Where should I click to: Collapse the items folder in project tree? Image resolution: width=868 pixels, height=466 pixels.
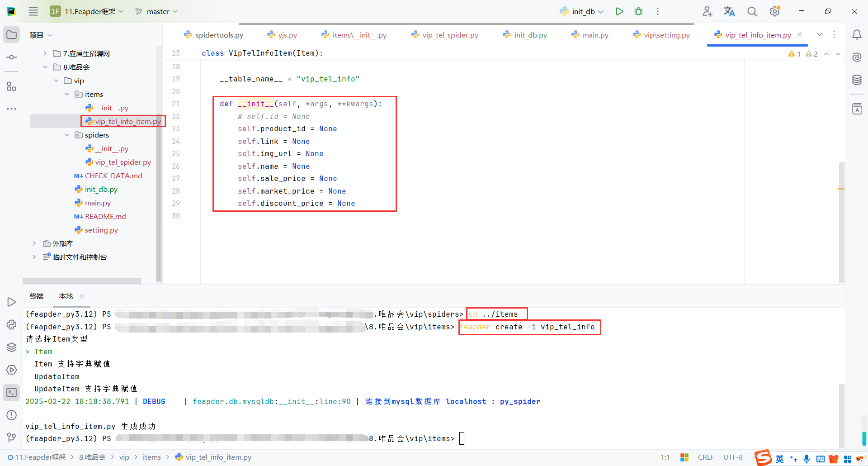tap(67, 94)
